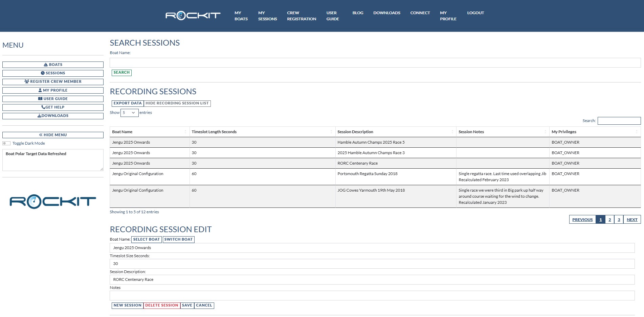Viewport: 644px width, 317px height.
Task: Open User Guide via book icon
Action: (40, 99)
